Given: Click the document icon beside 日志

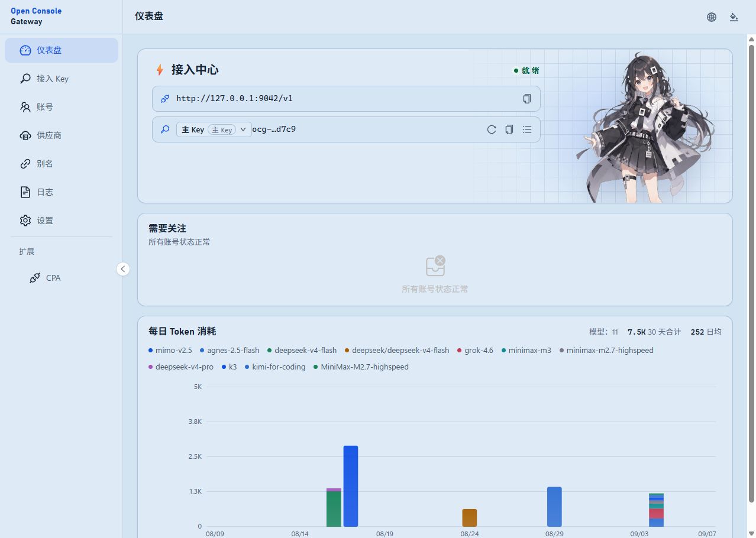Looking at the screenshot, I should pos(25,192).
